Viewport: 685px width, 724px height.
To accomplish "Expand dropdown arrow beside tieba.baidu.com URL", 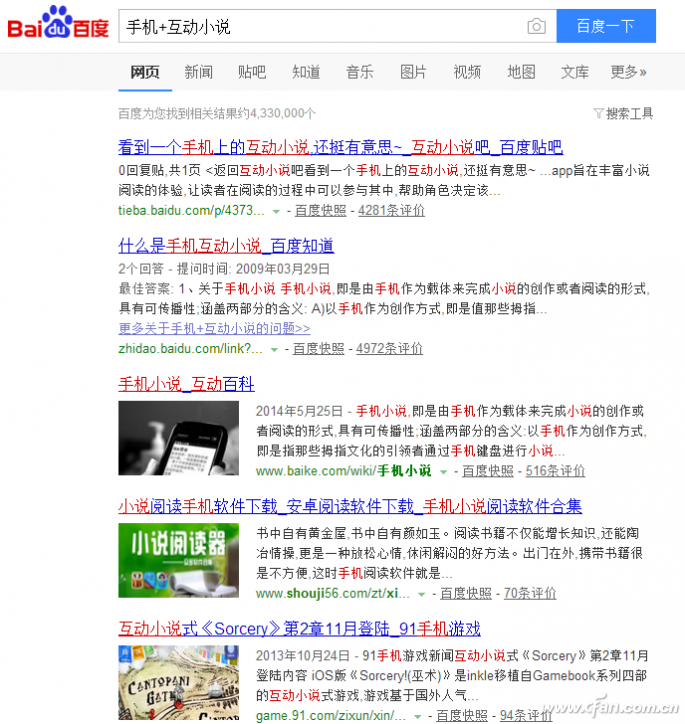I will pyautogui.click(x=276, y=211).
